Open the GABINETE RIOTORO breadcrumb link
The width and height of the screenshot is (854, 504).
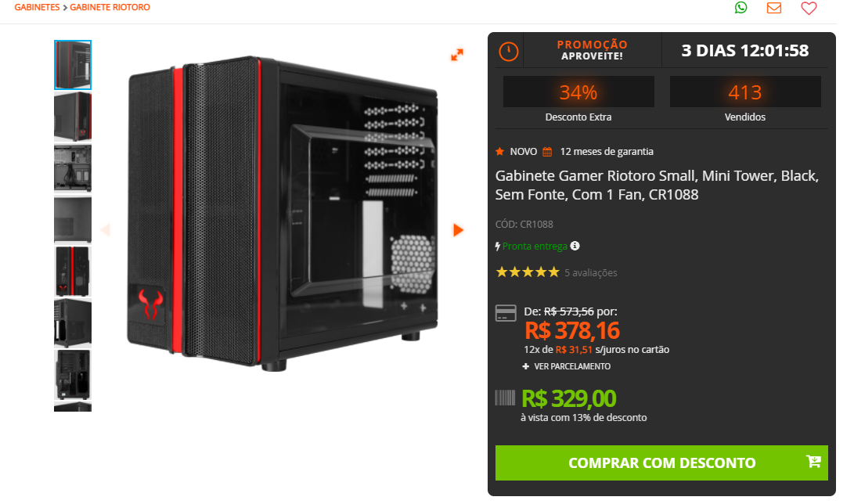[110, 7]
